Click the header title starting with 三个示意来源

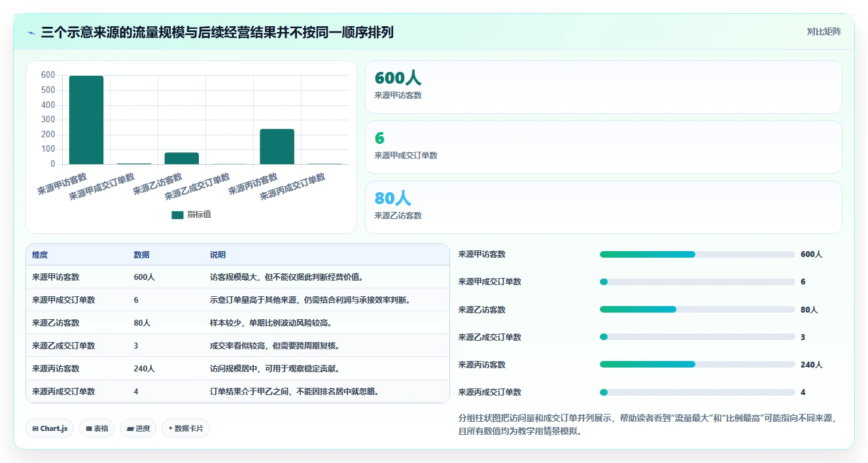[x=217, y=32]
